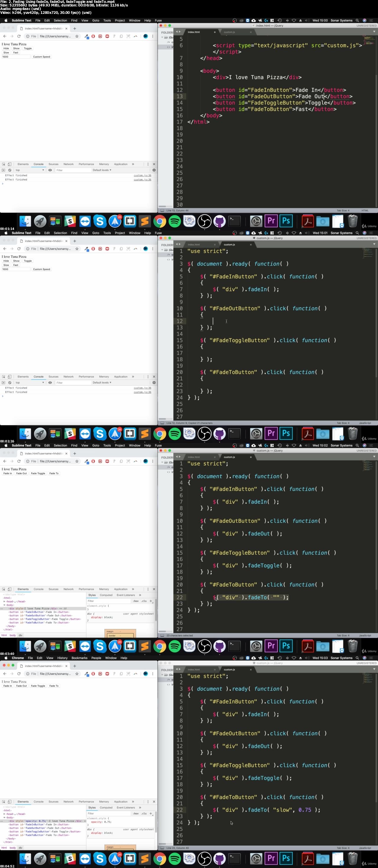Click Custom Speed button in 00:01:14 frame
Screen dimensions: 378x868
click(x=41, y=57)
